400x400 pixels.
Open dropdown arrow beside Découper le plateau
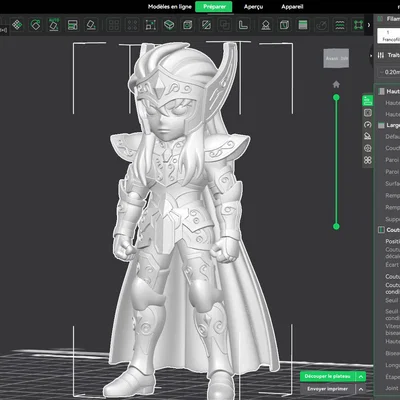click(361, 376)
